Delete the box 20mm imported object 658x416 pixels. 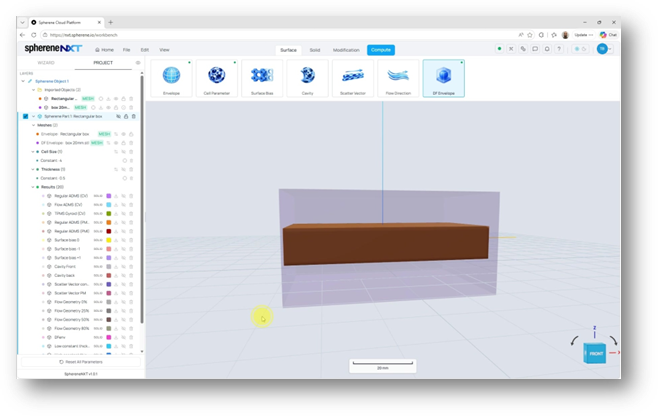coord(131,107)
